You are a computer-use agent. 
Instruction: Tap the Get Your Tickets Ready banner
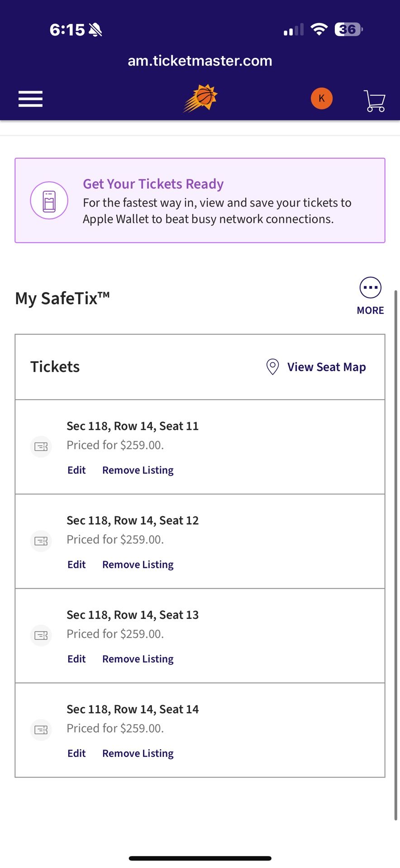[x=216, y=201]
